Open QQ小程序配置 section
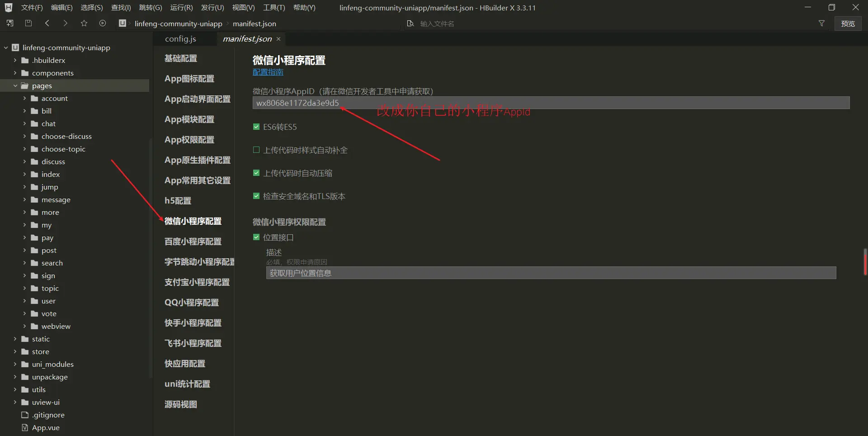The width and height of the screenshot is (868, 436). click(x=192, y=303)
